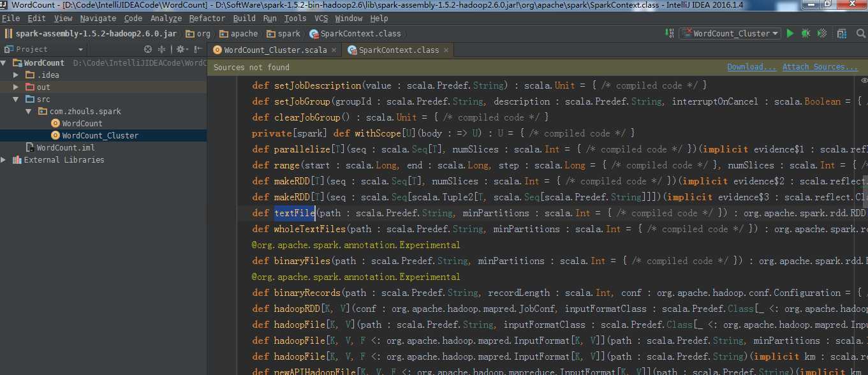This screenshot has width=868, height=375.
Task: Click the textFile method name in code
Action: click(x=295, y=213)
